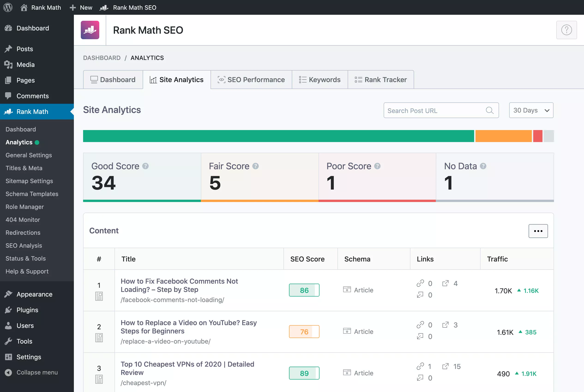Click the Fair Score help tooltip icon
The width and height of the screenshot is (584, 392).
[x=256, y=166]
